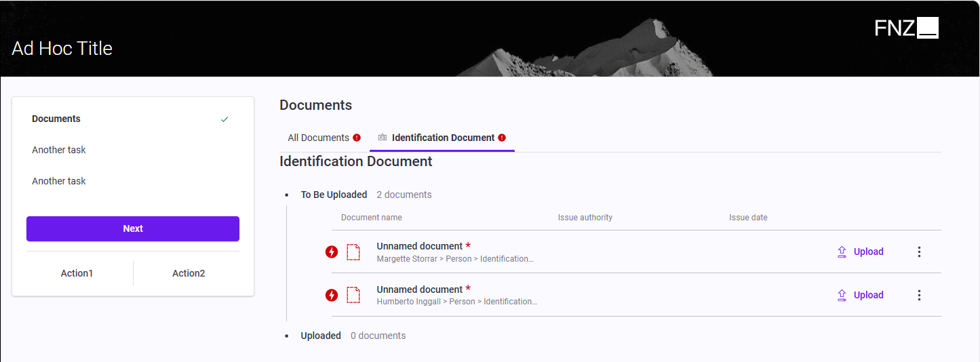Click dashed document icon for Humberto Inggall row
The image size is (980, 362).
(x=353, y=295)
